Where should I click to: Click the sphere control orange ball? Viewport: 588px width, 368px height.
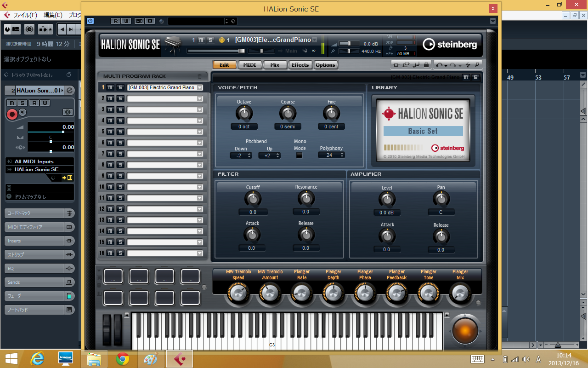tap(465, 330)
